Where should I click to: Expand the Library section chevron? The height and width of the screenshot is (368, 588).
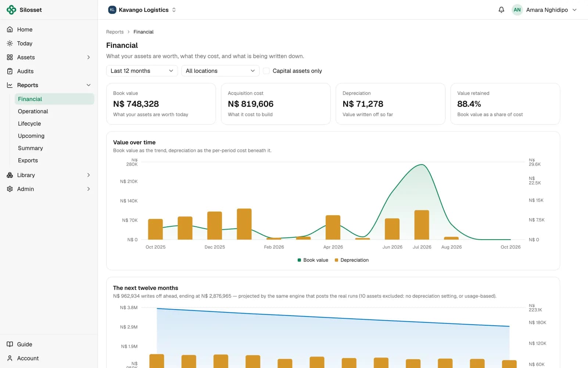coord(89,175)
